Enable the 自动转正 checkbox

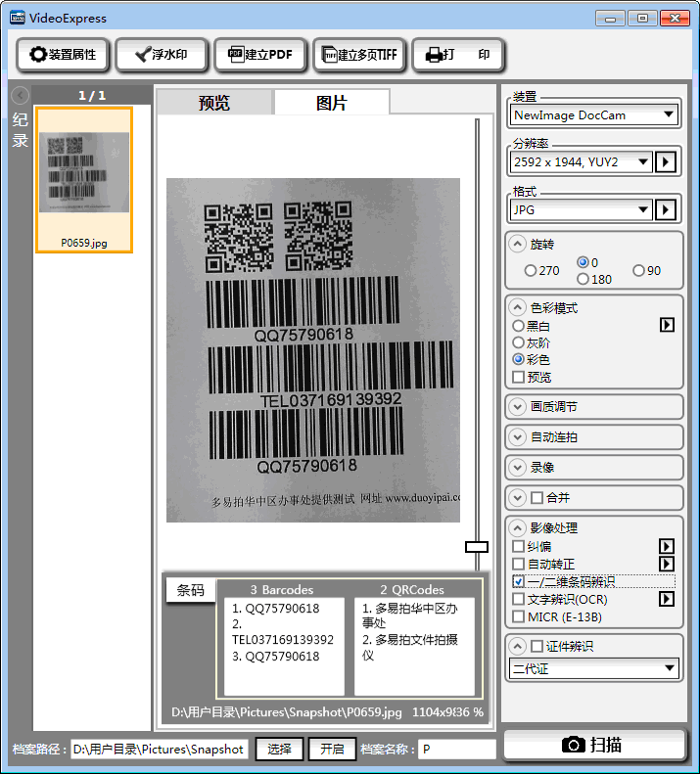tap(518, 564)
